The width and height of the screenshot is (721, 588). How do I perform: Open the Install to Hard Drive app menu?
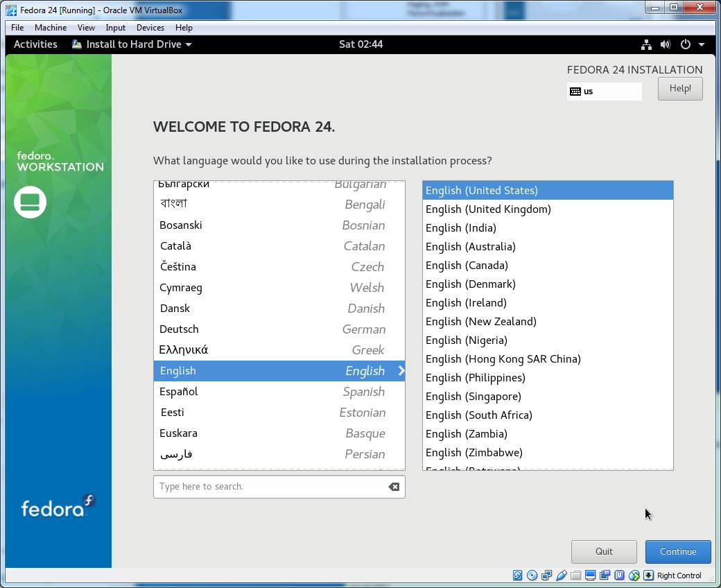tap(132, 44)
